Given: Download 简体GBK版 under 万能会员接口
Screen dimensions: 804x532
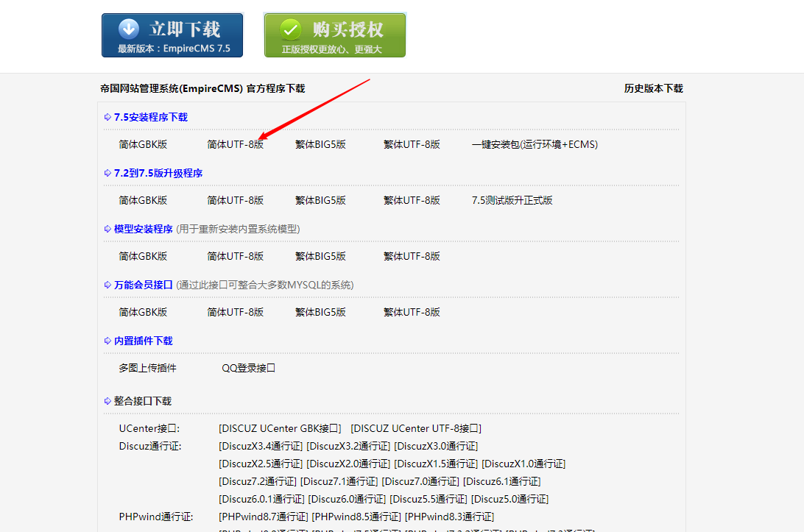Looking at the screenshot, I should [142, 311].
